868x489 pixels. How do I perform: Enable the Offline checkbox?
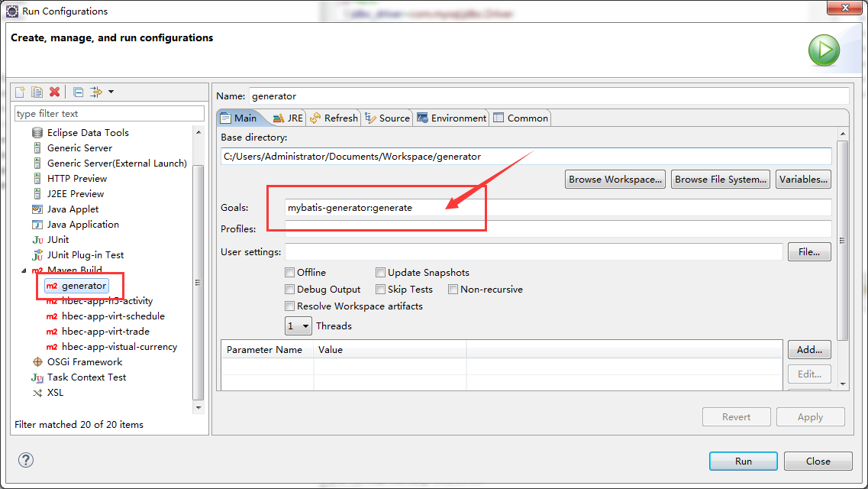click(x=289, y=273)
